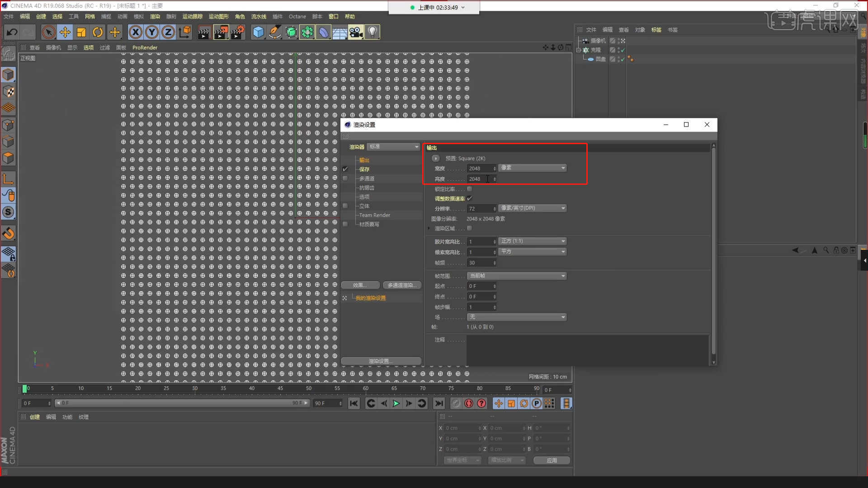Expand the Render Region disclosure triangle

pos(429,228)
